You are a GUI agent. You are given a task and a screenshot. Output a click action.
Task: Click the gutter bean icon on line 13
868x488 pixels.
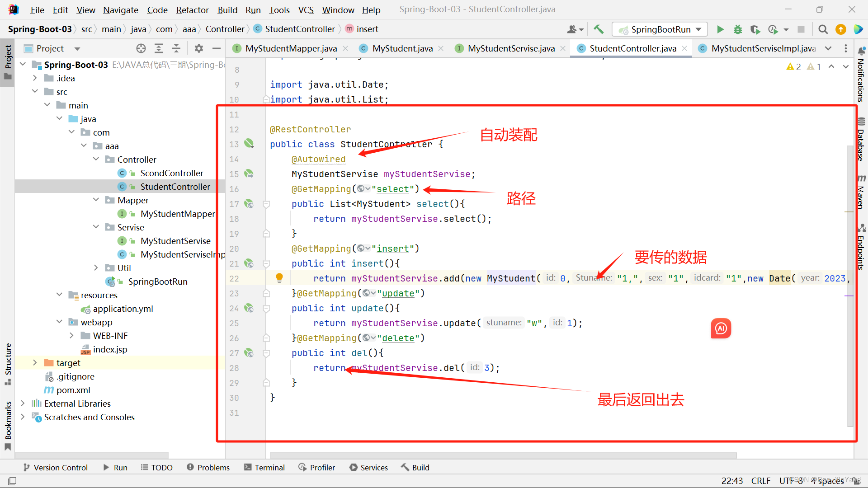[x=249, y=144]
